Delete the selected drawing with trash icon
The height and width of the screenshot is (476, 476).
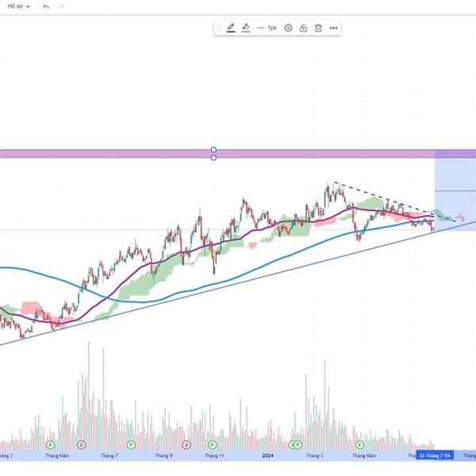click(x=318, y=28)
